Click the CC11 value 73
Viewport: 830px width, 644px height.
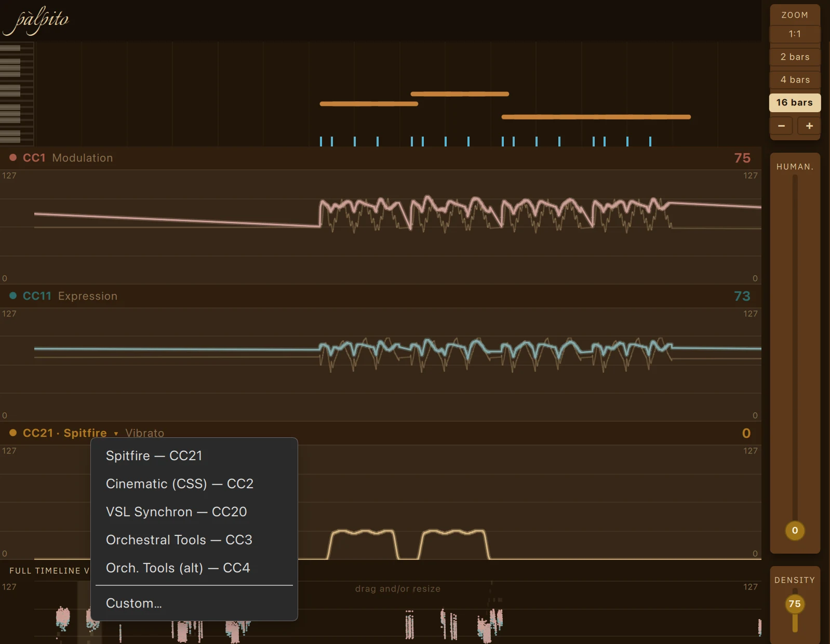[742, 296]
